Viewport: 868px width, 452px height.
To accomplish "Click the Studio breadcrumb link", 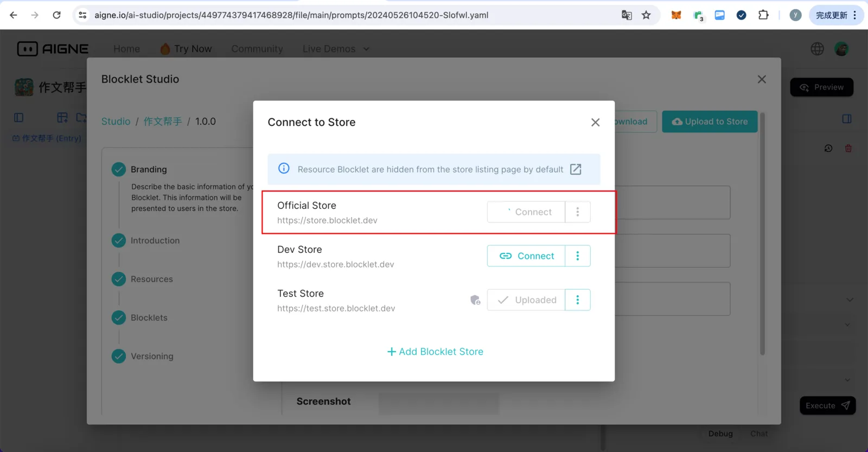I will 116,122.
